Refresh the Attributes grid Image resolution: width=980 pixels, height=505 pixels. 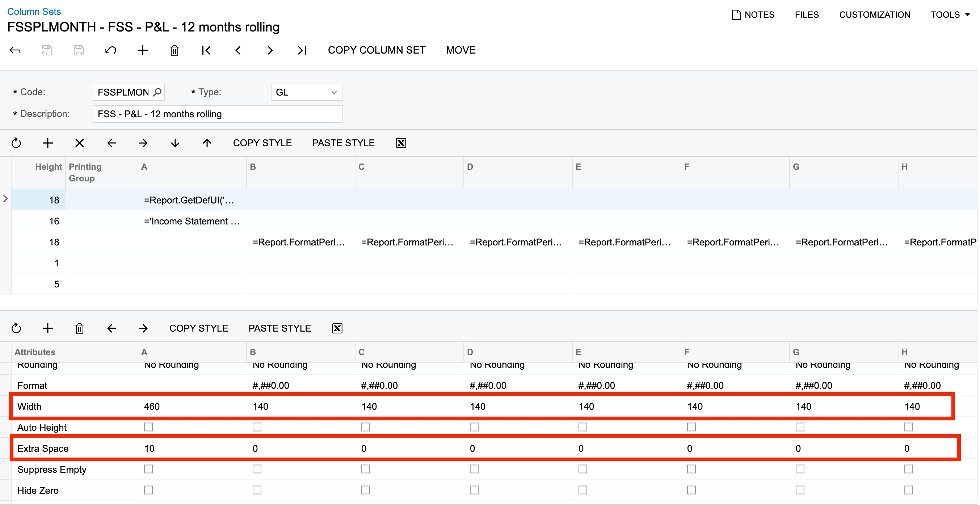[x=16, y=328]
